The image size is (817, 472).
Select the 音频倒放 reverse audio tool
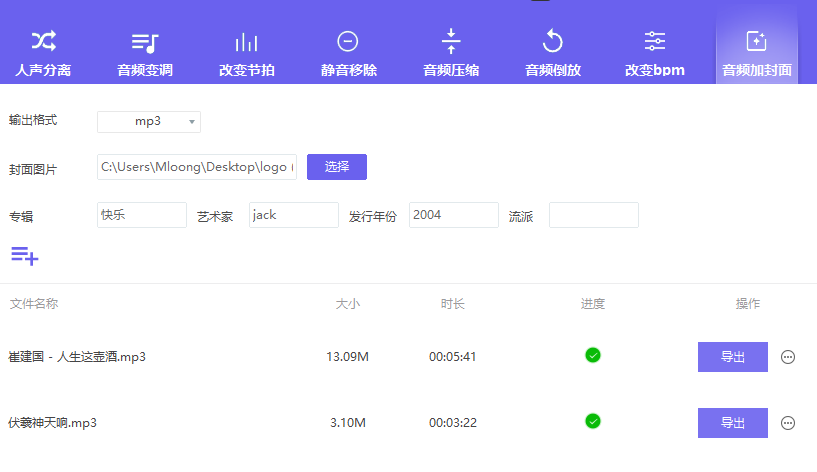[x=553, y=53]
